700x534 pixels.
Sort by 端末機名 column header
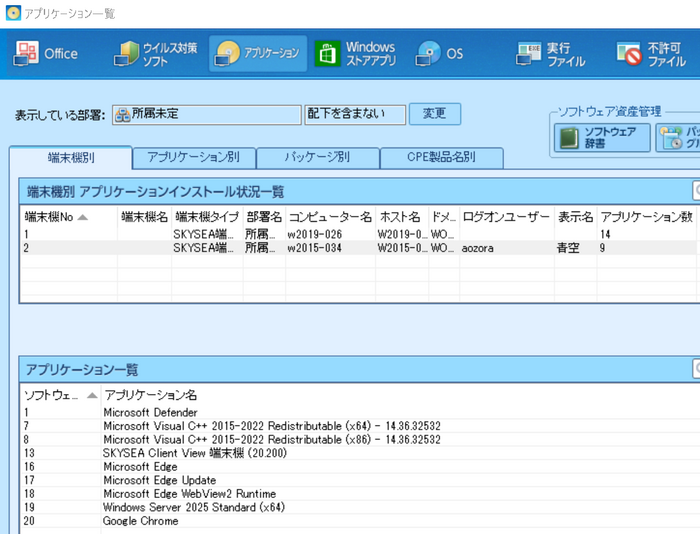point(144,217)
